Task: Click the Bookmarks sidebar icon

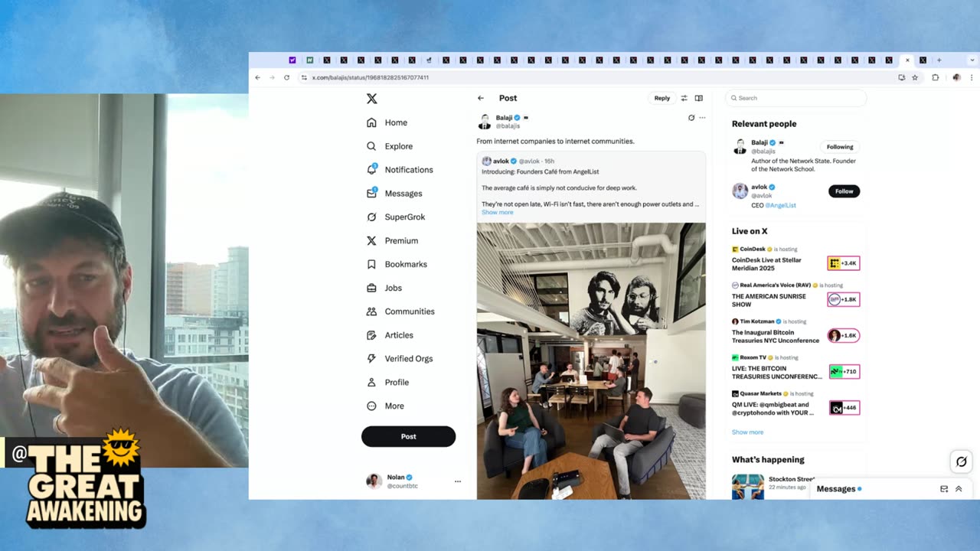Action: pyautogui.click(x=371, y=264)
